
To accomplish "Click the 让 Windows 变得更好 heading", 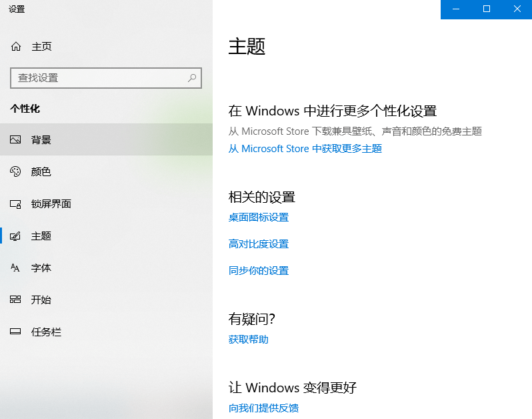I will [293, 388].
